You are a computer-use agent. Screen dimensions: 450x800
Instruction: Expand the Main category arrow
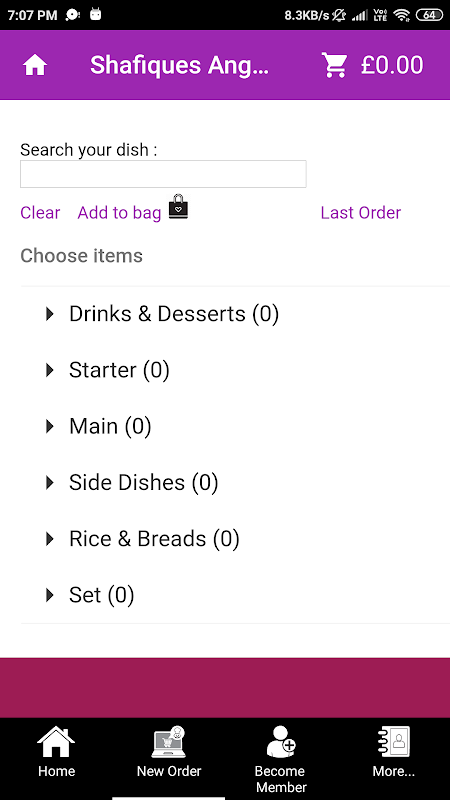coord(49,426)
